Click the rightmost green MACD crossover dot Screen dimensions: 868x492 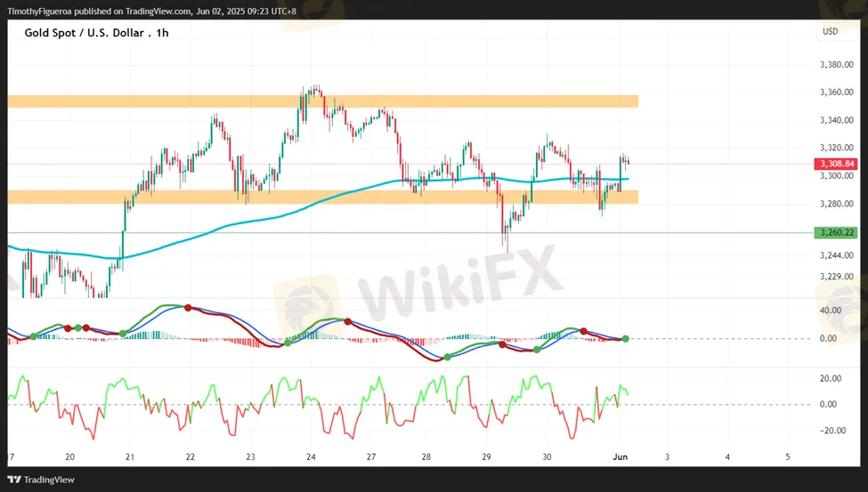(626, 339)
